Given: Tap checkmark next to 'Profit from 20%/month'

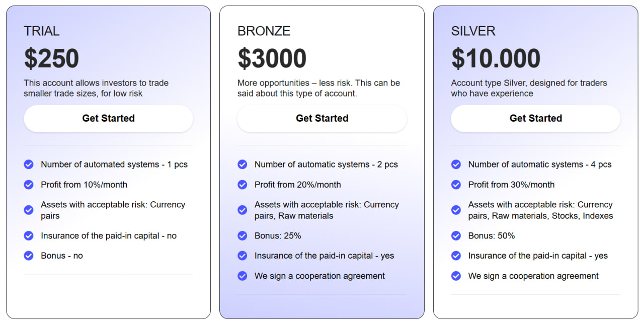Looking at the screenshot, I should [243, 185].
